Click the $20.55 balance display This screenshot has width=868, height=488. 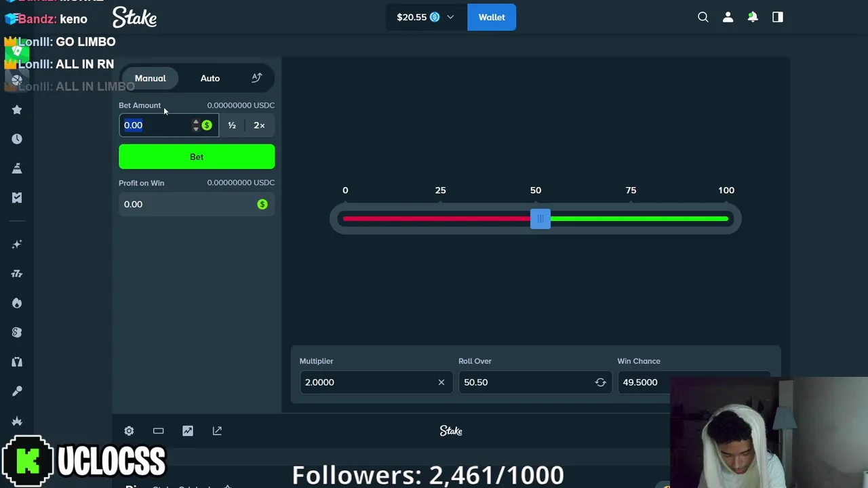click(x=412, y=17)
